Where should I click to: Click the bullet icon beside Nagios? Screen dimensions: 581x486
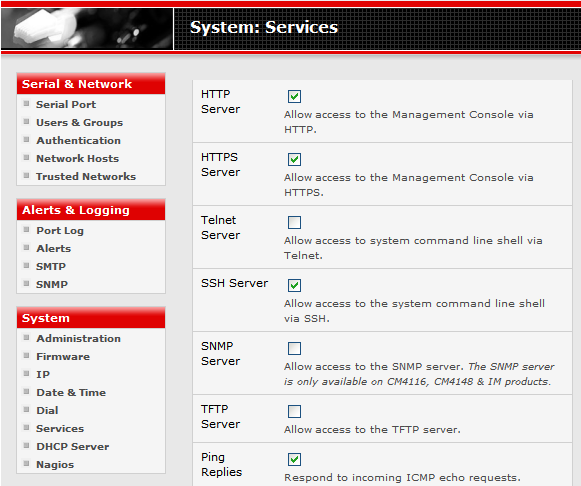pyautogui.click(x=26, y=463)
